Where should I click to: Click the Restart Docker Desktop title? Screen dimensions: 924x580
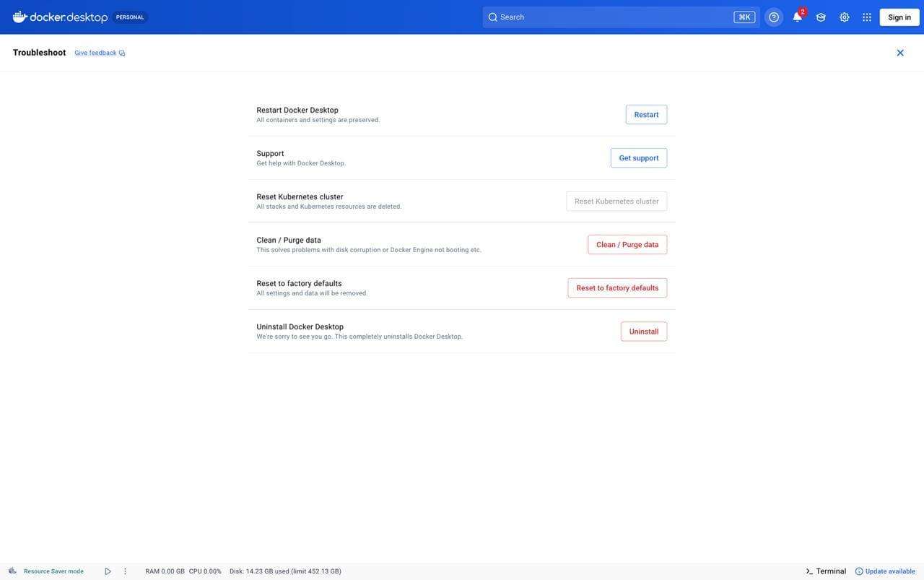coord(297,111)
